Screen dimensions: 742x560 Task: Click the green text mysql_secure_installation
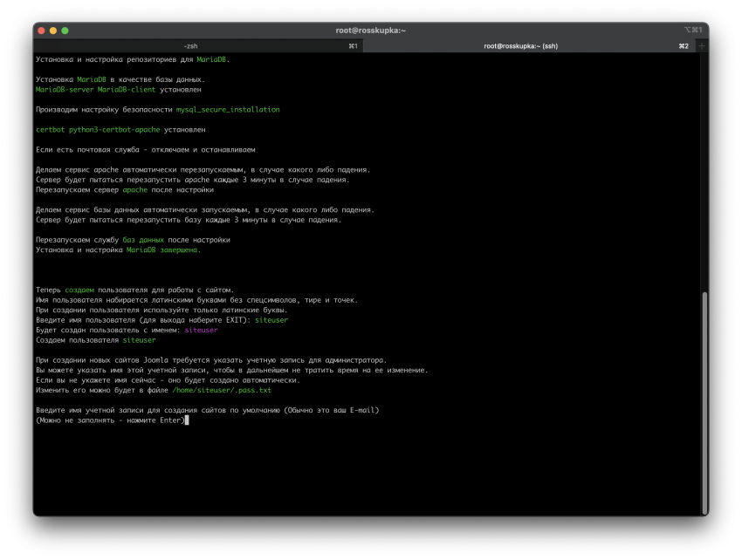(x=228, y=110)
